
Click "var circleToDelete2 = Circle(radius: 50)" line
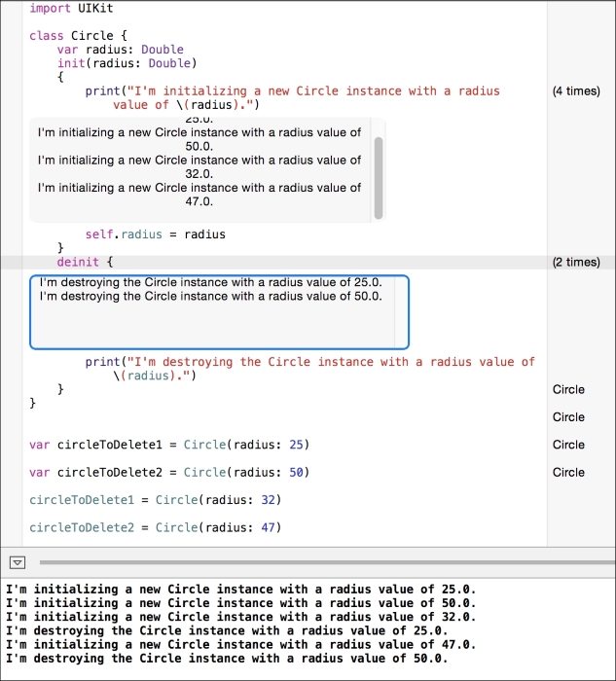tap(169, 473)
